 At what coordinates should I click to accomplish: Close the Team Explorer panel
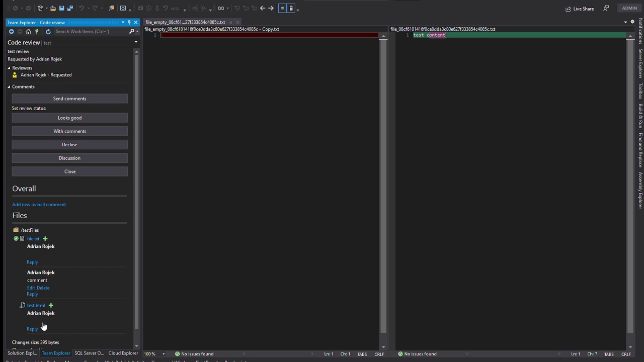tap(135, 22)
